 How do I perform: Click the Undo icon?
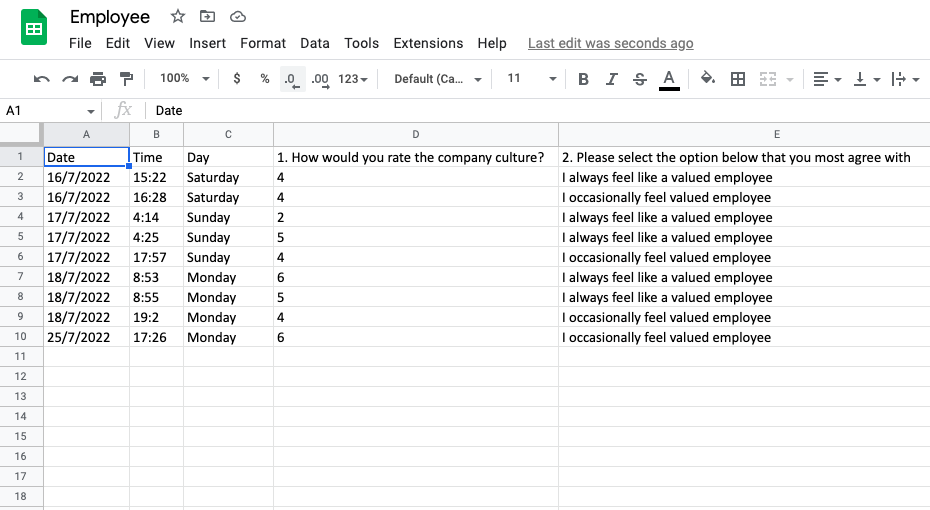click(41, 79)
